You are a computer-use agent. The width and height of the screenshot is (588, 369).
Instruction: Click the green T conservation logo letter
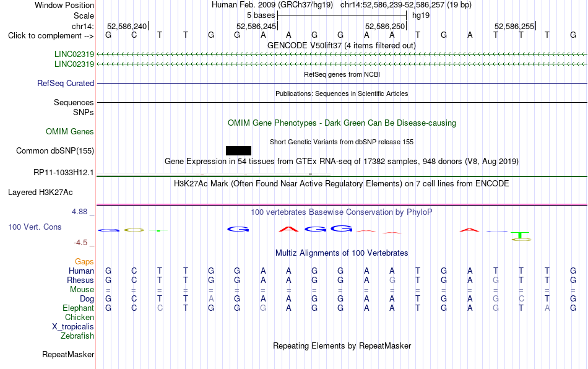[520, 235]
